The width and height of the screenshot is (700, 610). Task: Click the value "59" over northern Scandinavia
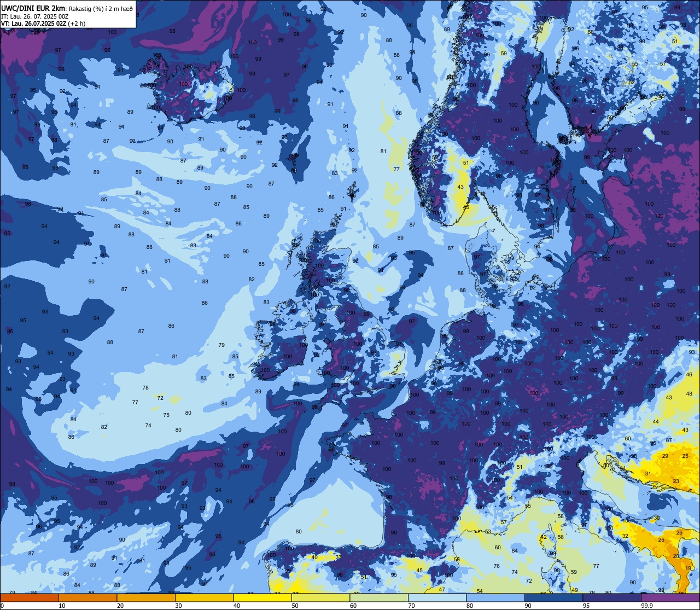(504, 54)
